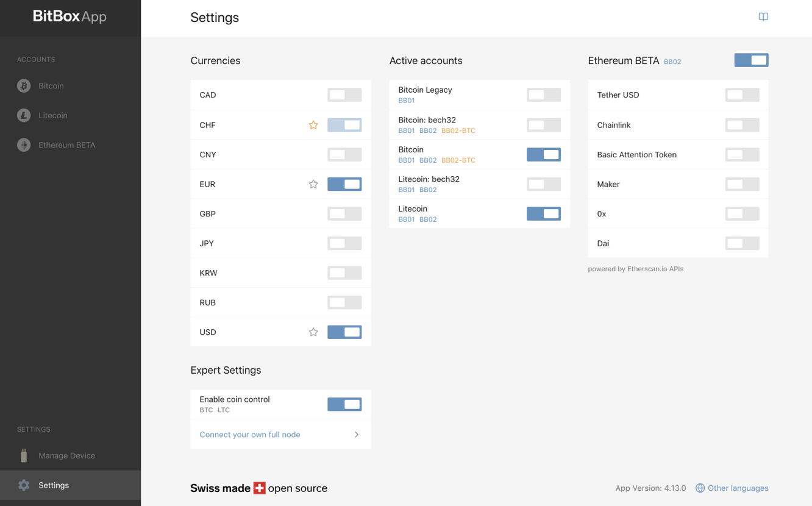Click the App Version: 4.13.0 text

pyautogui.click(x=650, y=488)
